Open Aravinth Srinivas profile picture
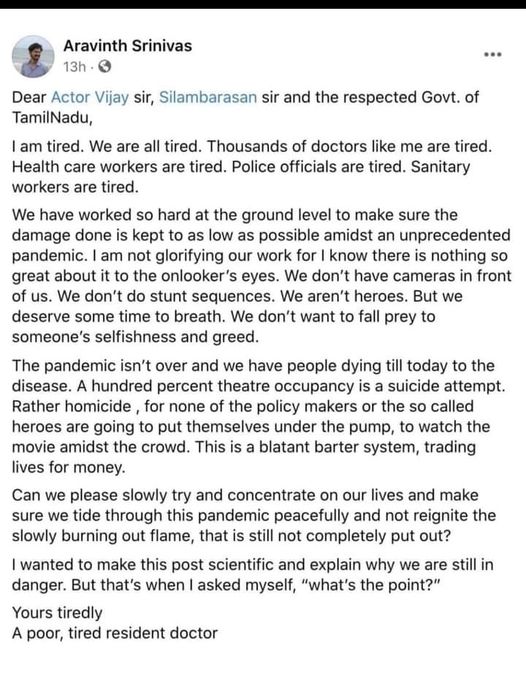The image size is (526, 685). [33, 56]
